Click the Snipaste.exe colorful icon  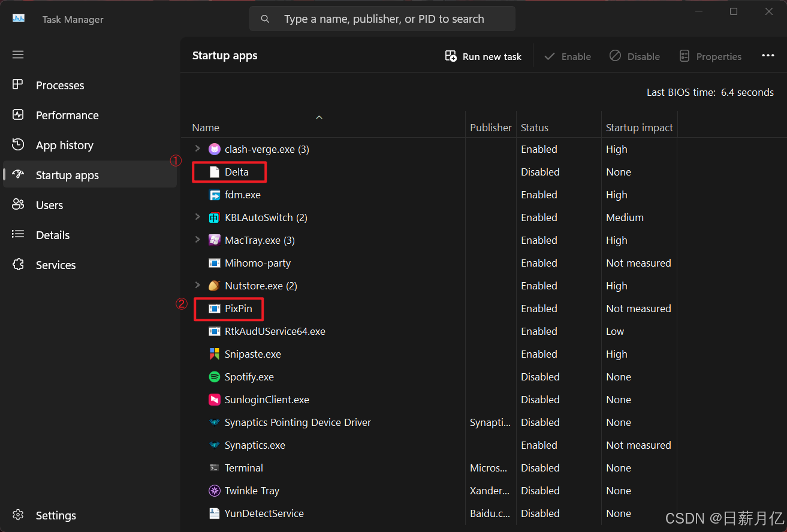[x=214, y=354]
